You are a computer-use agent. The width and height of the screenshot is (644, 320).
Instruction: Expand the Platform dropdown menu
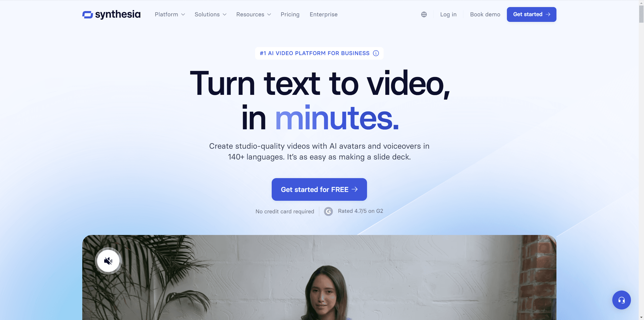pos(169,14)
